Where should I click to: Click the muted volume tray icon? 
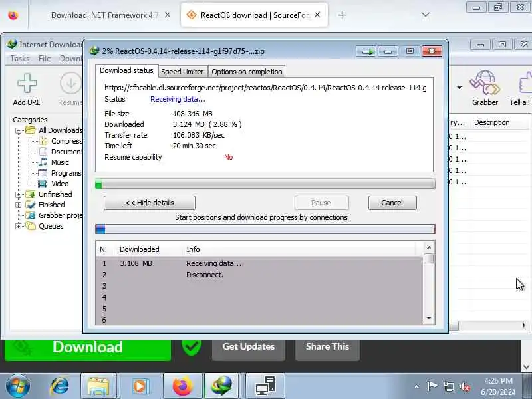(x=464, y=386)
